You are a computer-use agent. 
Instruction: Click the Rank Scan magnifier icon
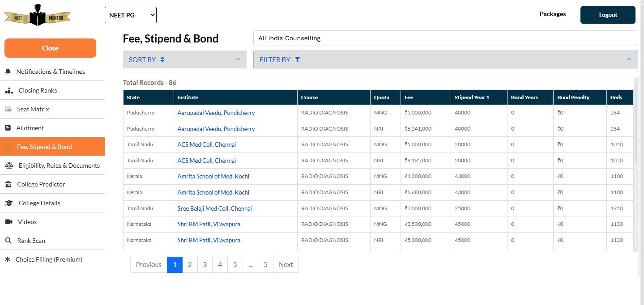click(x=8, y=241)
